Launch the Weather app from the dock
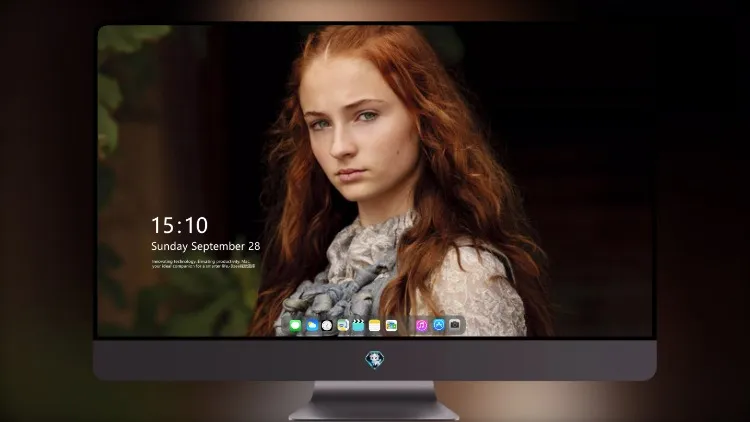The width and height of the screenshot is (750, 422). point(312,326)
